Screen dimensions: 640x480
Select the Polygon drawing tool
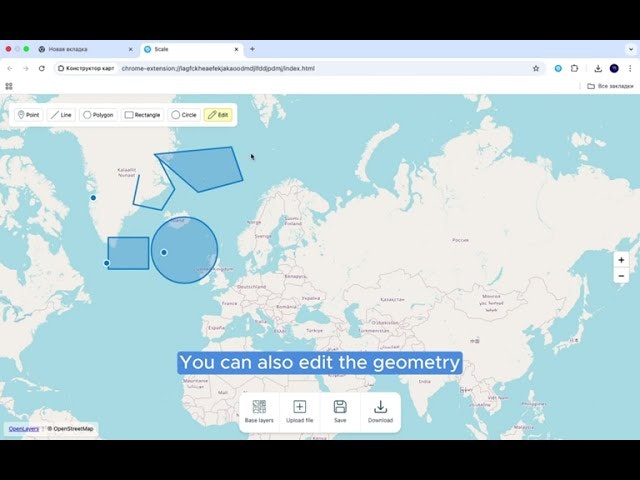click(x=98, y=115)
